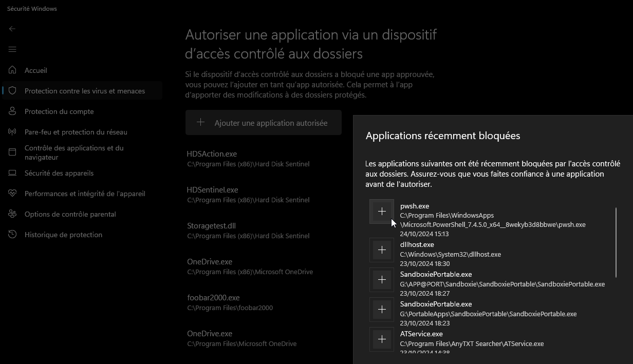Open the hamburger navigation menu
Image resolution: width=633 pixels, height=364 pixels.
(x=12, y=49)
